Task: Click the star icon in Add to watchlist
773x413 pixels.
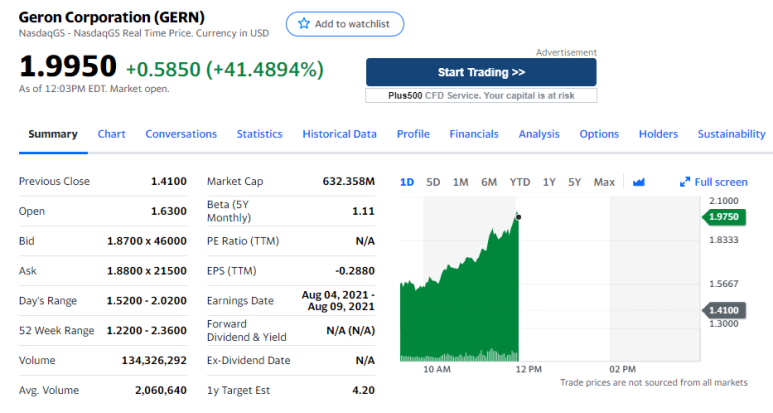Action: coord(304,24)
